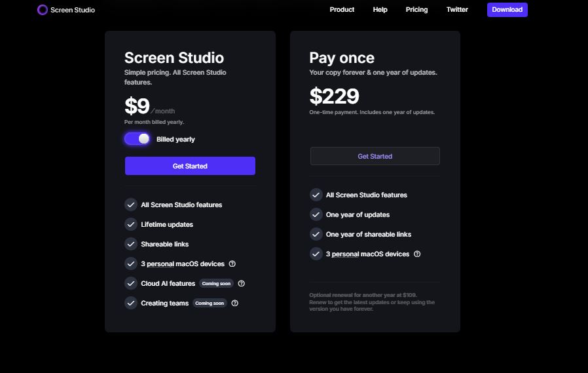Image resolution: width=588 pixels, height=373 pixels.
Task: Click Get Started under the $9 plan
Action: (x=190, y=166)
